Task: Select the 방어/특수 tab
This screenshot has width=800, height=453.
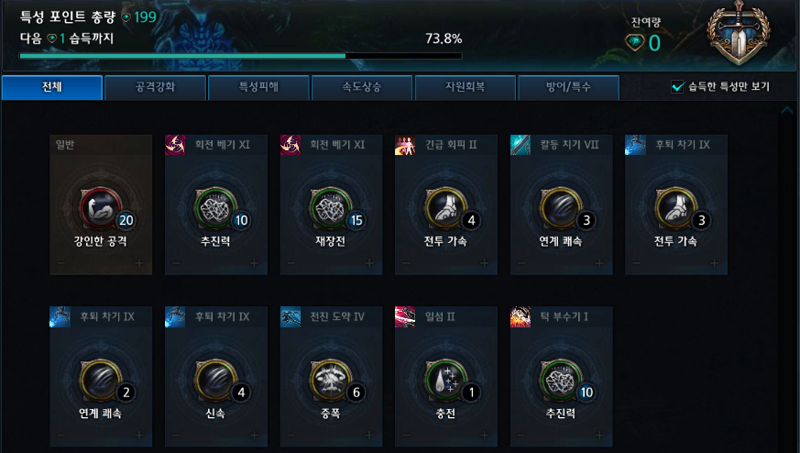Action: [x=568, y=87]
